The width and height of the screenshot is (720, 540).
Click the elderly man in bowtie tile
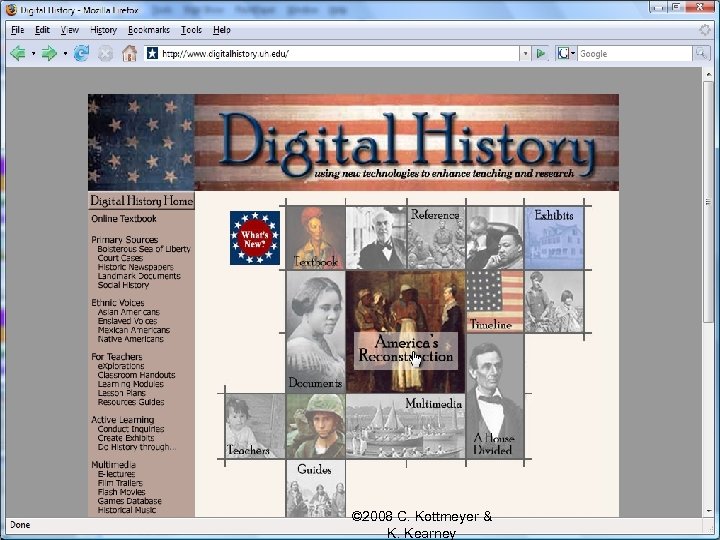click(x=376, y=237)
